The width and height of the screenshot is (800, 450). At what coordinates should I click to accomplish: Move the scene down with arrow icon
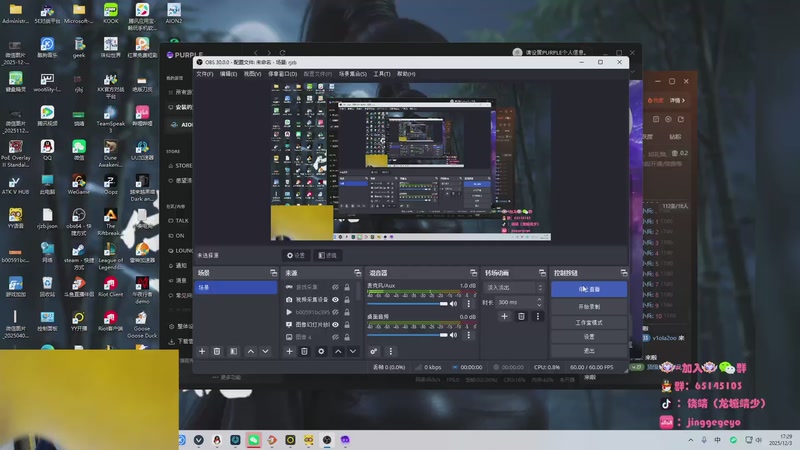[265, 351]
